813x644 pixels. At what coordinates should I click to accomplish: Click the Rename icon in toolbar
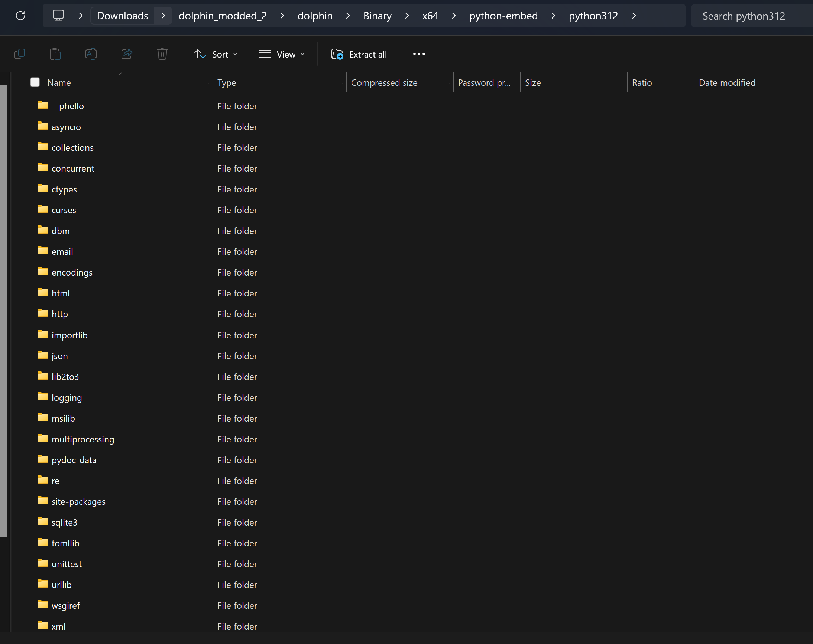[x=91, y=54]
